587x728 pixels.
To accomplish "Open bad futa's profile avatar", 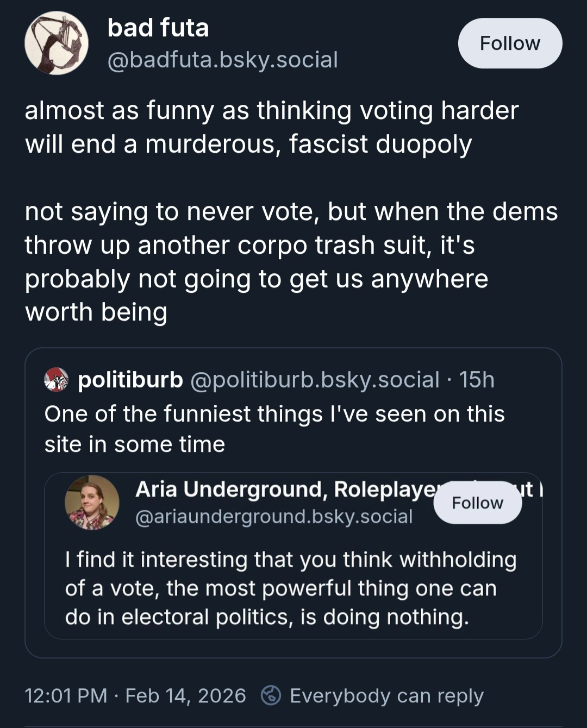I will (57, 43).
